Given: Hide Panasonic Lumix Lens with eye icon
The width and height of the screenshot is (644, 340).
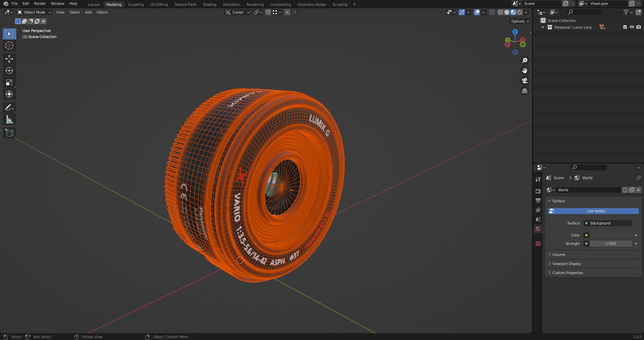Looking at the screenshot, I should [632, 27].
